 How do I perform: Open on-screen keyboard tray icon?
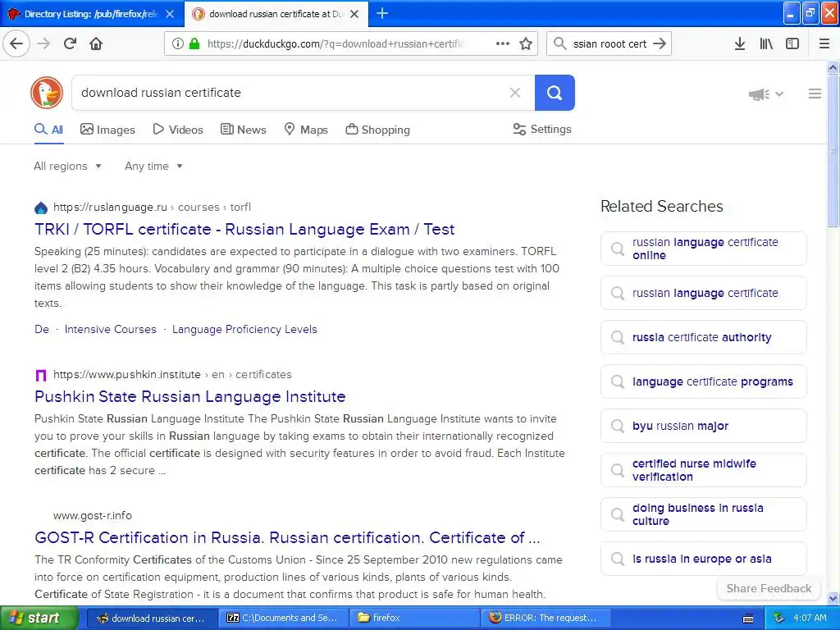(x=748, y=619)
